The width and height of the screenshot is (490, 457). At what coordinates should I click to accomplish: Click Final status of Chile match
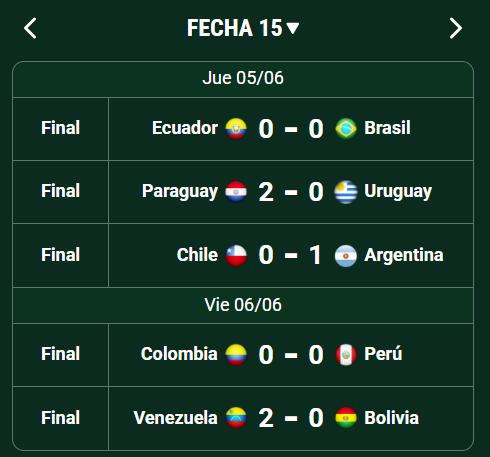point(60,255)
